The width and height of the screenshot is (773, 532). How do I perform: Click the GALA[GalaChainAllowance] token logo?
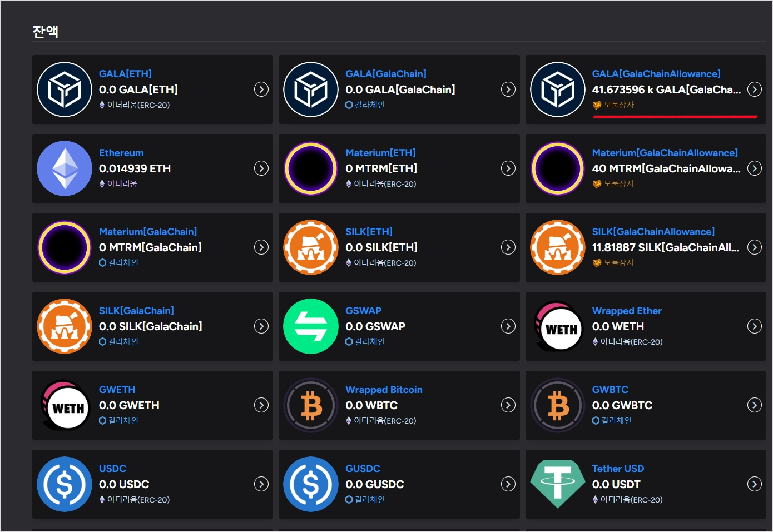click(x=558, y=90)
